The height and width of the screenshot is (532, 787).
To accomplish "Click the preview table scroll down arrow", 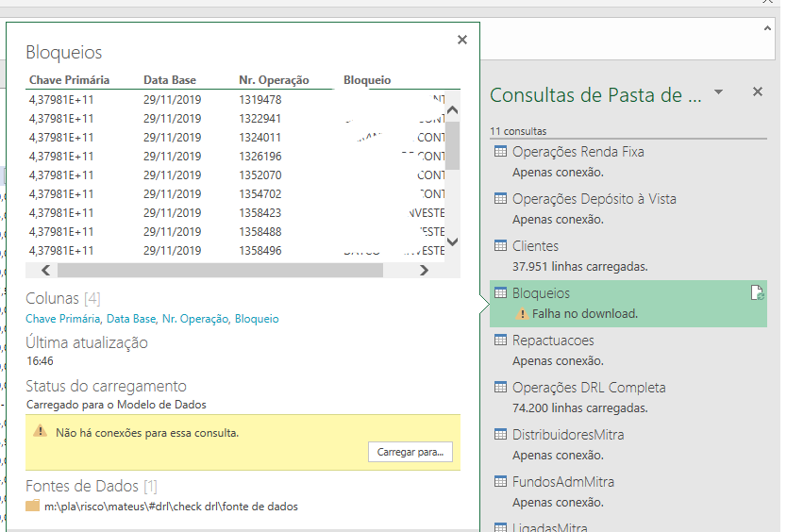I will point(452,241).
